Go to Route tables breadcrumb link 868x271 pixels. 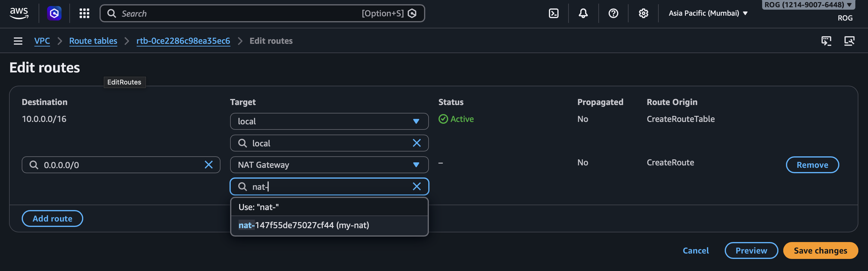[93, 41]
